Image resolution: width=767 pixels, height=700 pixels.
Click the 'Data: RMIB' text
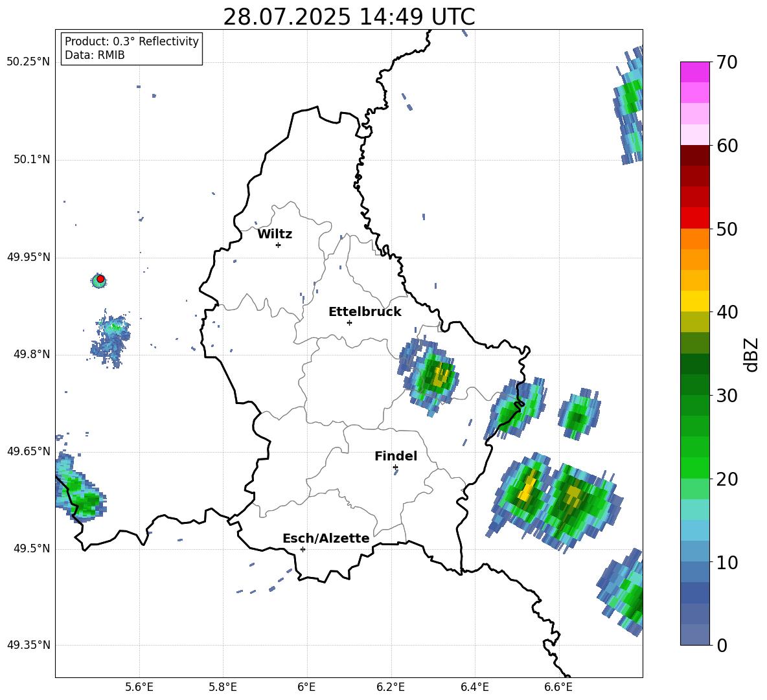click(x=95, y=55)
